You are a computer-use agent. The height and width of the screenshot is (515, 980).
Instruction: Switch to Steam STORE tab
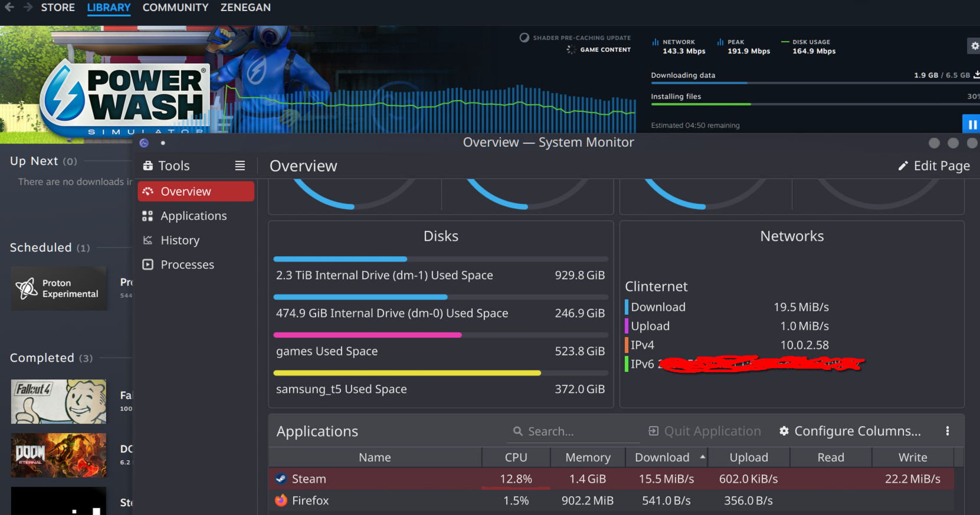(x=58, y=8)
